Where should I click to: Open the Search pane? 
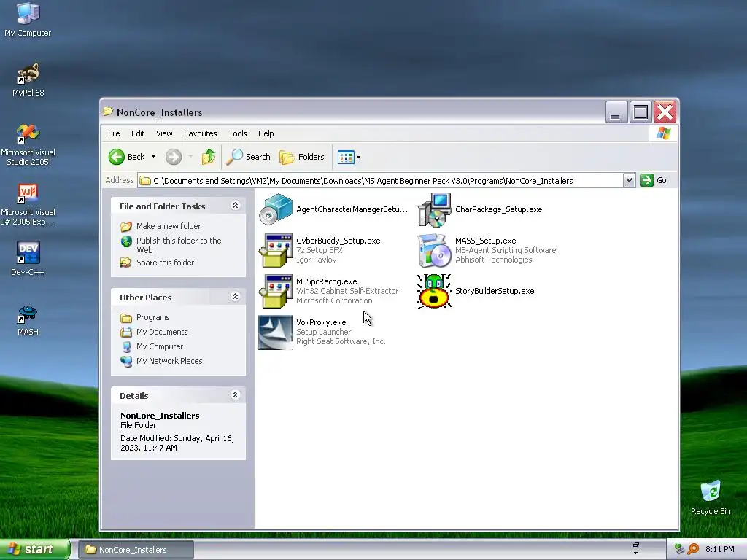point(249,157)
